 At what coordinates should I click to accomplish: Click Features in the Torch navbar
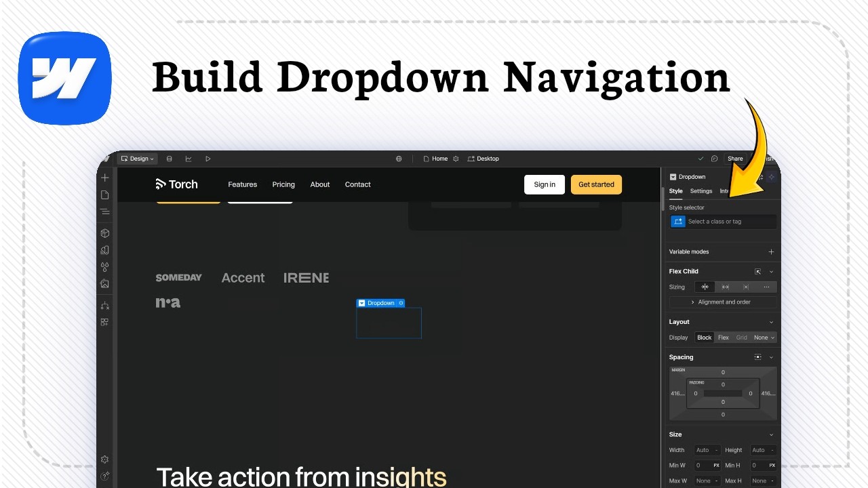click(x=243, y=184)
